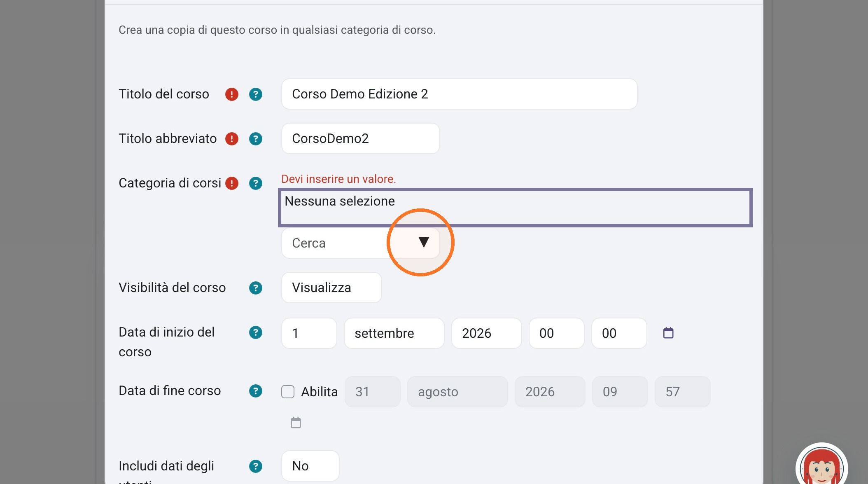Open the Visualizza visibility dropdown

point(331,288)
